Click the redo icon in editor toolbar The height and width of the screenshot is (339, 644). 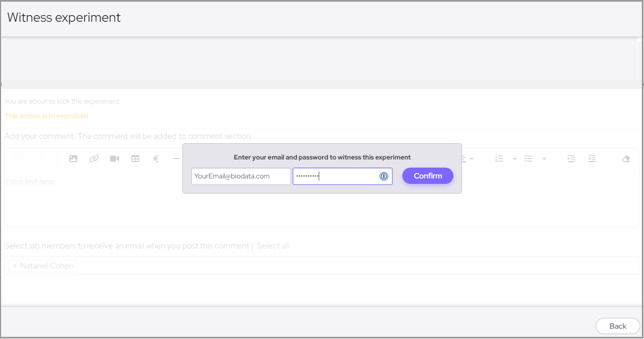point(39,159)
